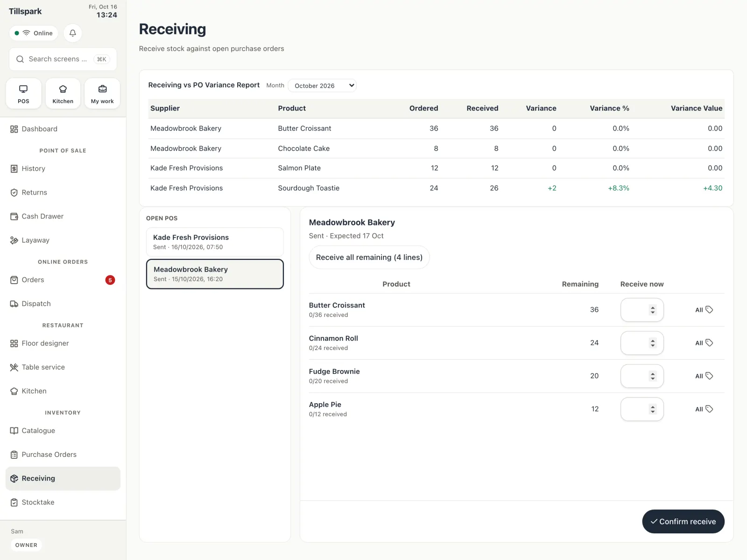Click All tag for Cinnamon Roll
This screenshot has height=560, width=747.
(x=704, y=343)
